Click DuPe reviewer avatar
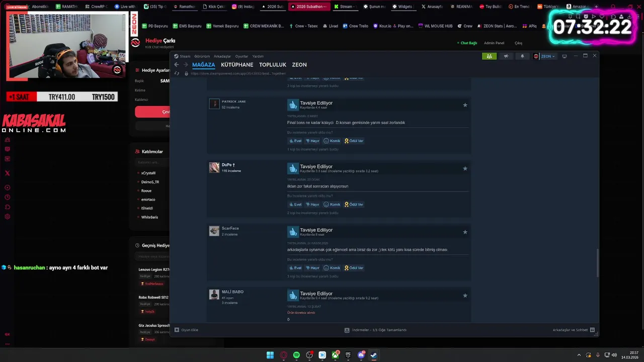644x362 pixels. (x=214, y=167)
